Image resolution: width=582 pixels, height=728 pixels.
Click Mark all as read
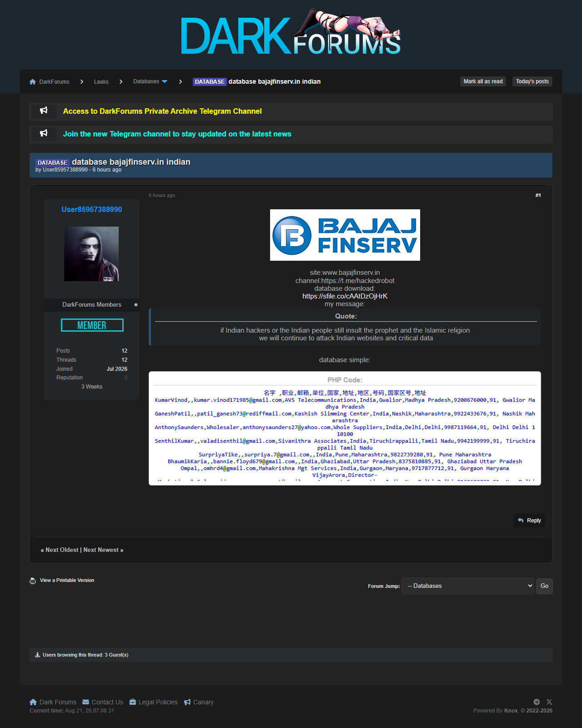[x=483, y=81]
